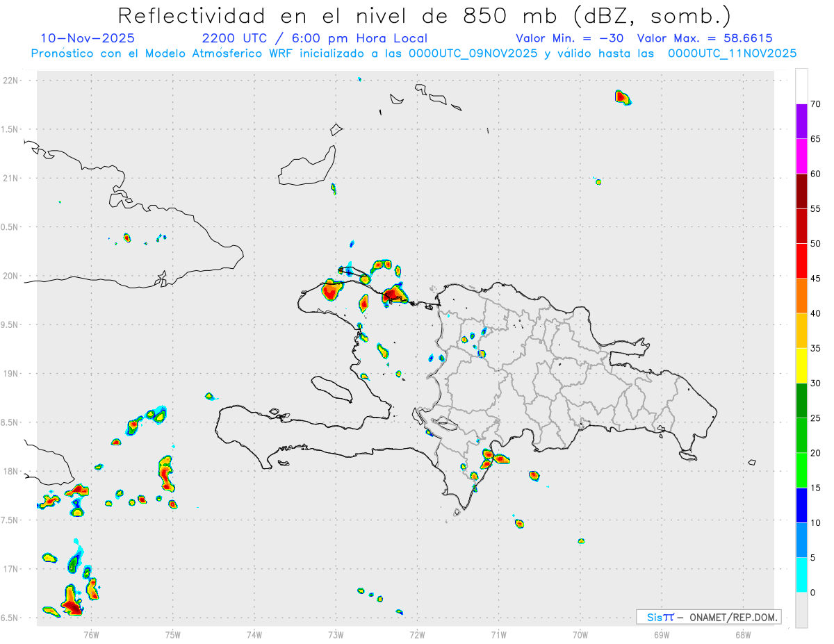Select the dark red 55–60 dBZ colorbar segment
This screenshot has height=644, width=834.
pos(801,190)
